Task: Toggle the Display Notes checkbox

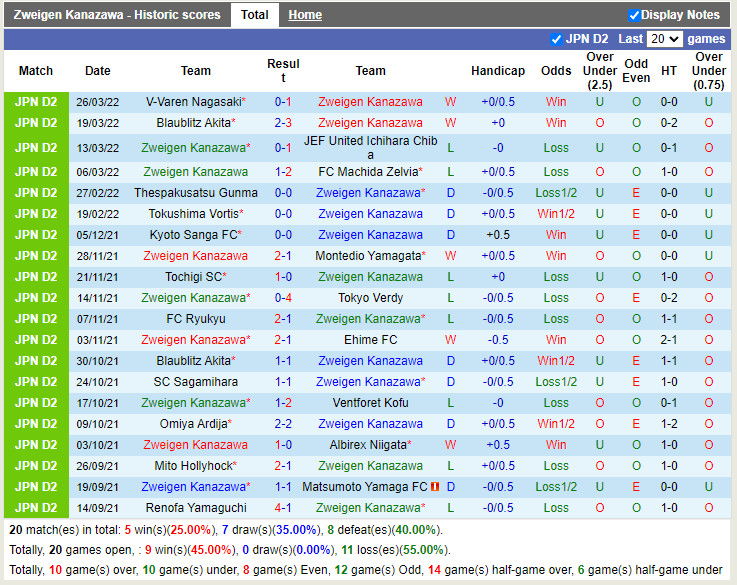Action: [634, 15]
